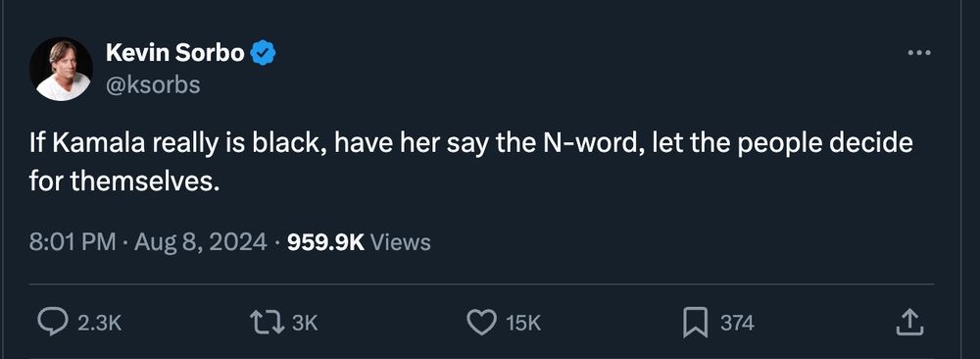Click the word Views after the count
The width and height of the screenshot is (980, 359).
(401, 242)
